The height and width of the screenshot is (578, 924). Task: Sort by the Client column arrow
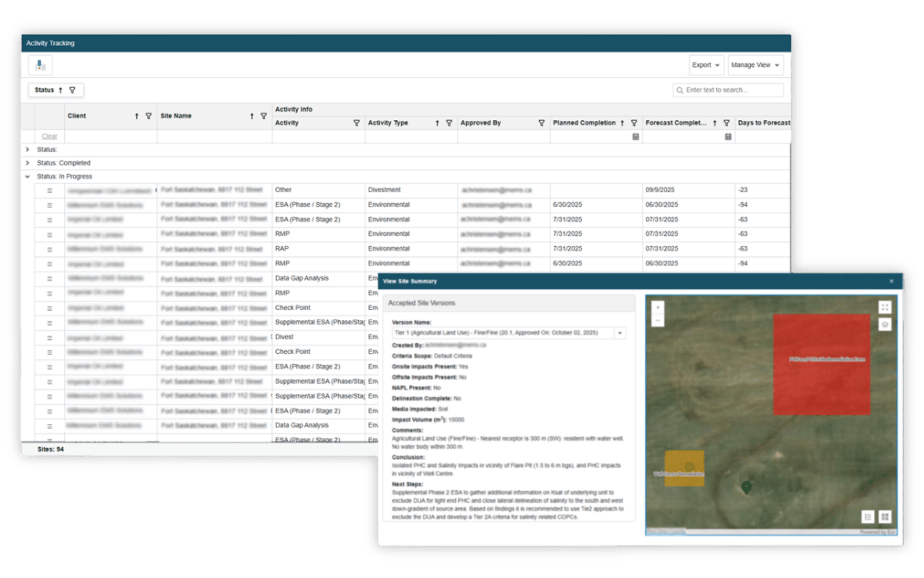137,116
